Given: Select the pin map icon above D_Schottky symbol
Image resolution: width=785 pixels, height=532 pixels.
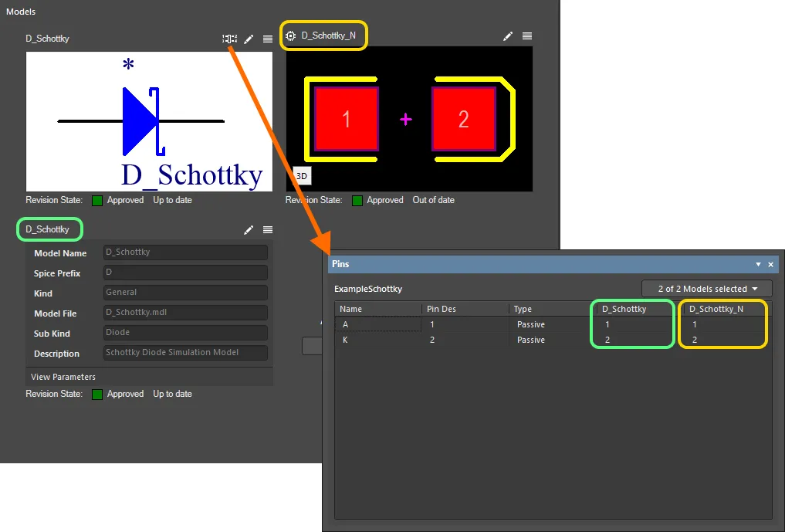Looking at the screenshot, I should pos(229,39).
